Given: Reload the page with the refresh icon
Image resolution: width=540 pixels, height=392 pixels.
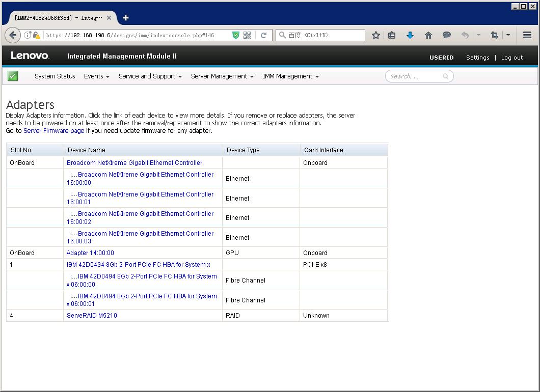Looking at the screenshot, I should (263, 35).
